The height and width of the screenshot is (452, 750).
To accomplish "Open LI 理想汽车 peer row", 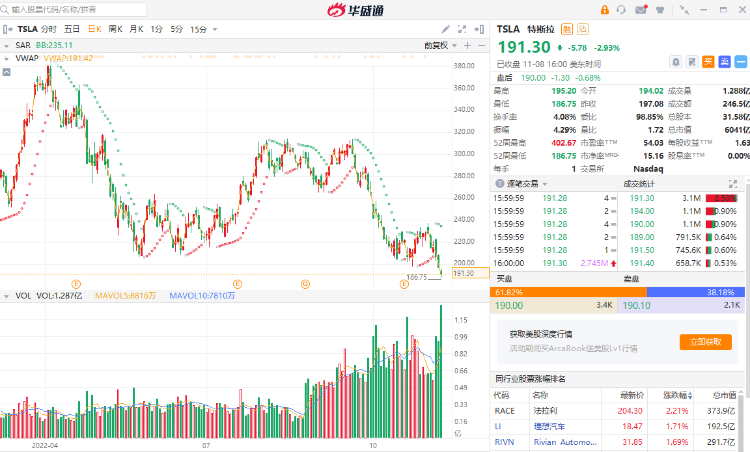I will (x=617, y=426).
